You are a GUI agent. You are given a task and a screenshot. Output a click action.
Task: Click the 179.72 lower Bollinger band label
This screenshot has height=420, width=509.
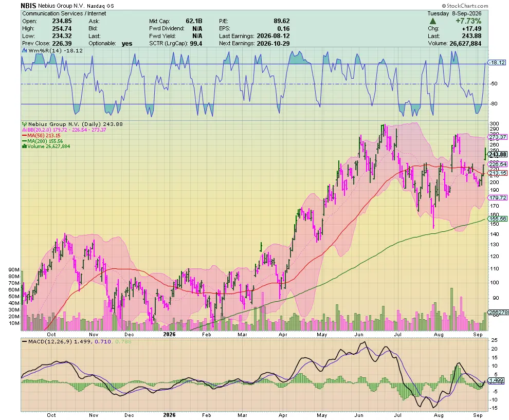tap(498, 198)
